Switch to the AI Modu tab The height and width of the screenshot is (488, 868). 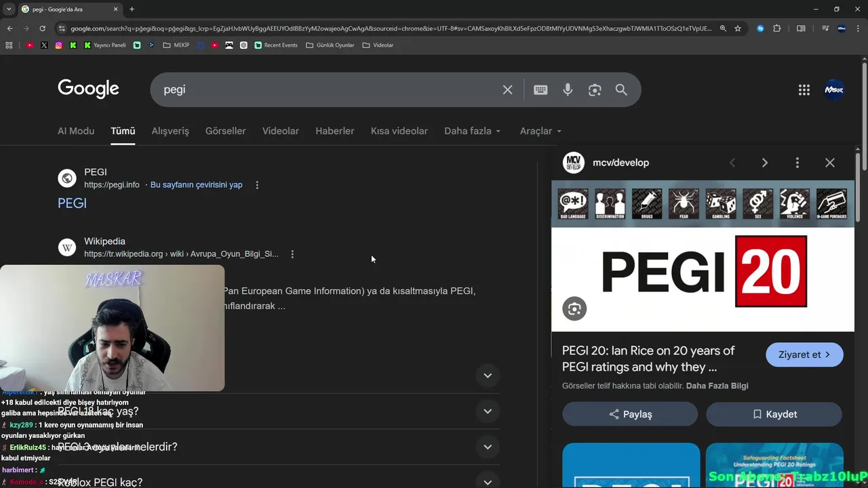[x=76, y=131]
